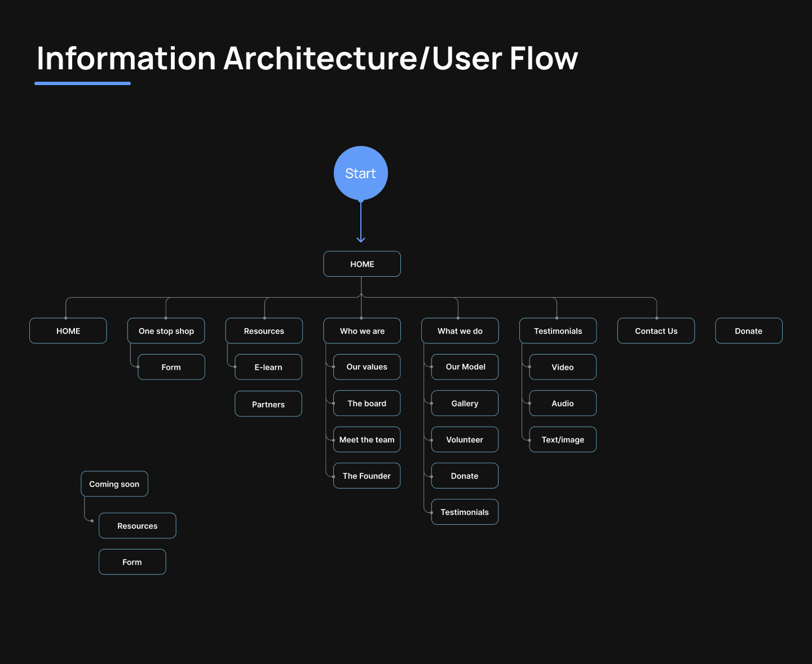The width and height of the screenshot is (812, 664).
Task: Open The Founder node
Action: coord(367,476)
